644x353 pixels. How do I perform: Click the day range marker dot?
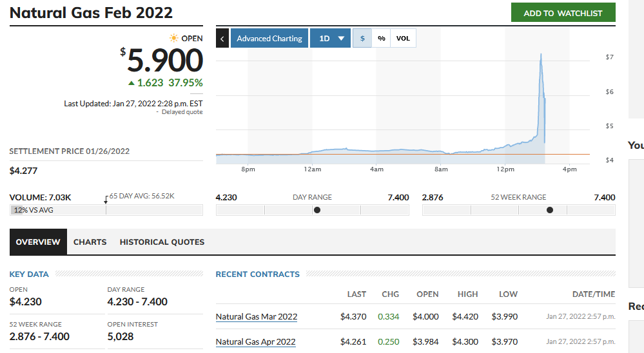pos(317,210)
